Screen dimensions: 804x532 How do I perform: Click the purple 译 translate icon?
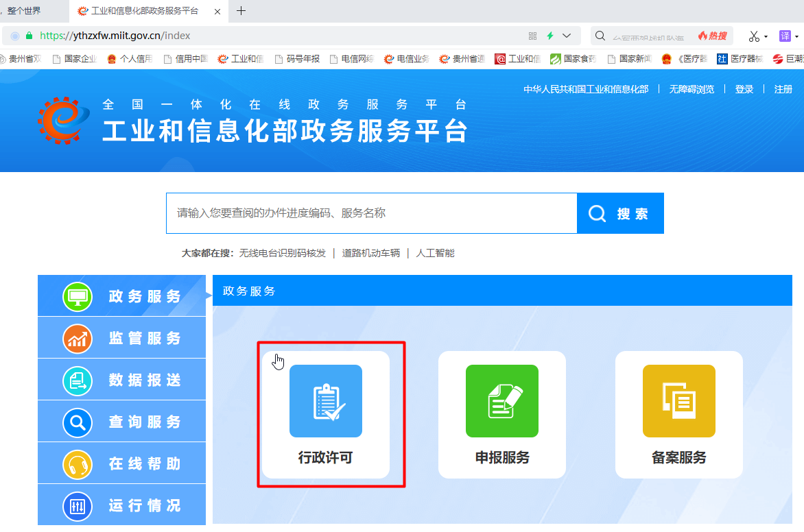[785, 36]
